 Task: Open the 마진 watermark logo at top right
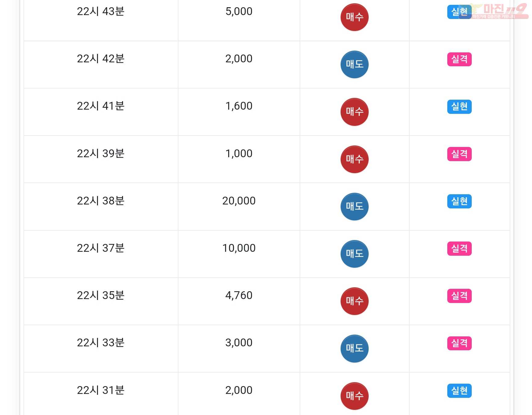pos(494,11)
